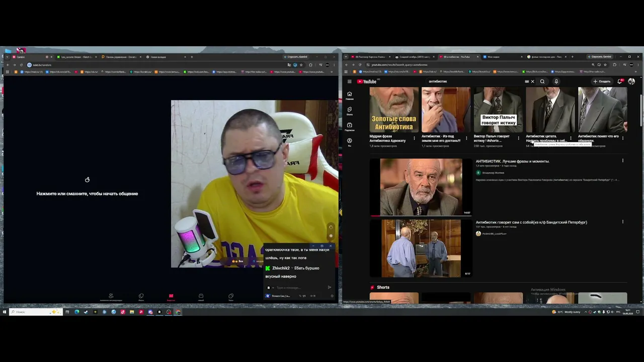Screen dimensions: 644x362
Task: Open more options for short 'Мудрая фраза Антибиотика Адвокату'
Action: click(414, 138)
